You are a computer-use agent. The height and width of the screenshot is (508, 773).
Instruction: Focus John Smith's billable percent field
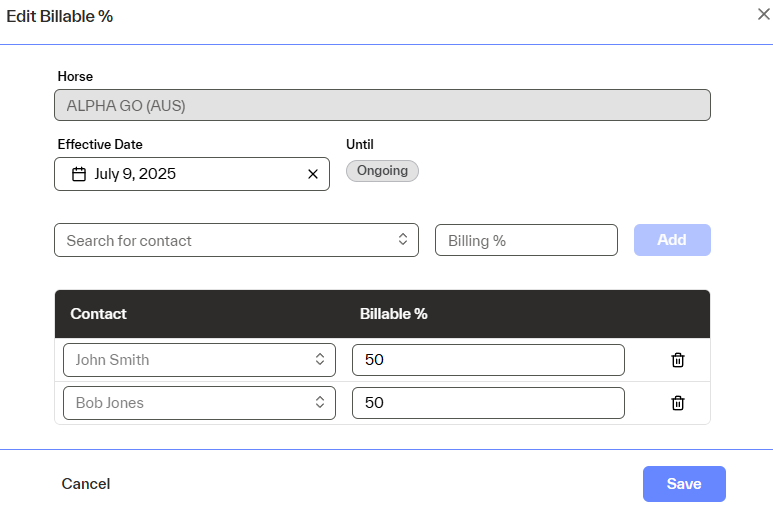(x=488, y=360)
